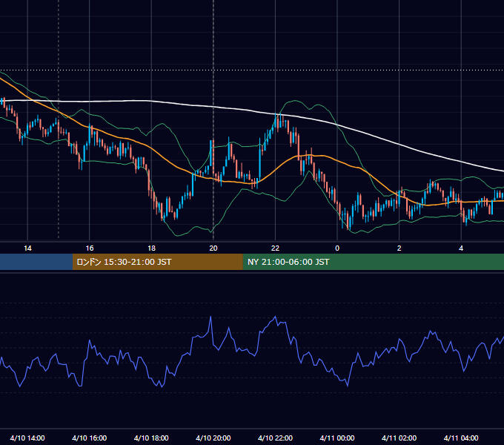The image size is (504, 445).
Task: Click the 4/10 22:00 date label
Action: [x=276, y=438]
